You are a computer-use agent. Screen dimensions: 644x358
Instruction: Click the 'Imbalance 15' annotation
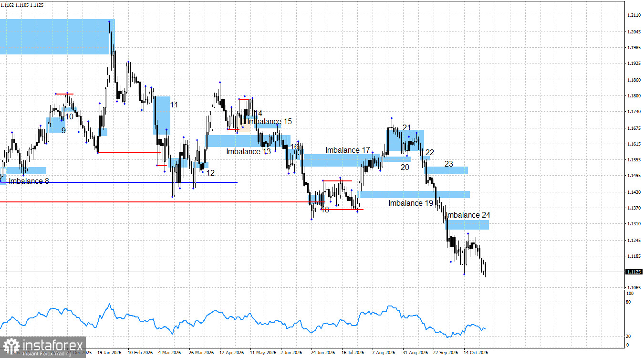(x=270, y=122)
